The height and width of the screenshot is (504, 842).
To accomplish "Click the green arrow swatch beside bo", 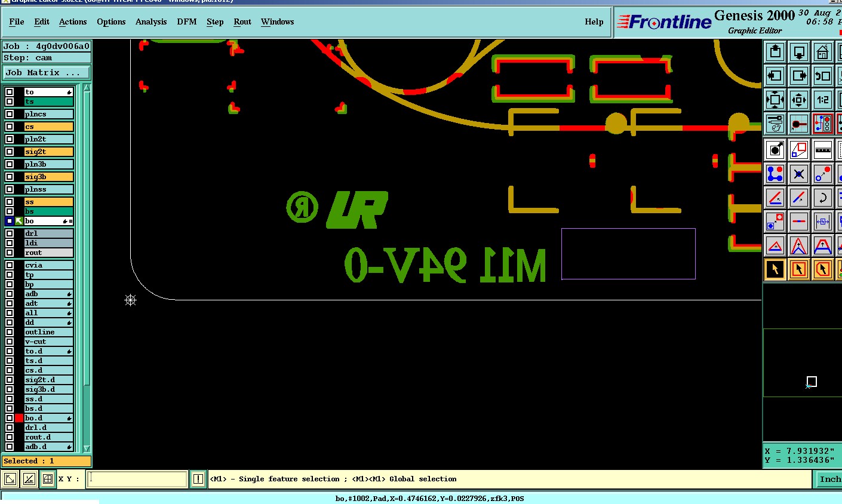I will [19, 221].
